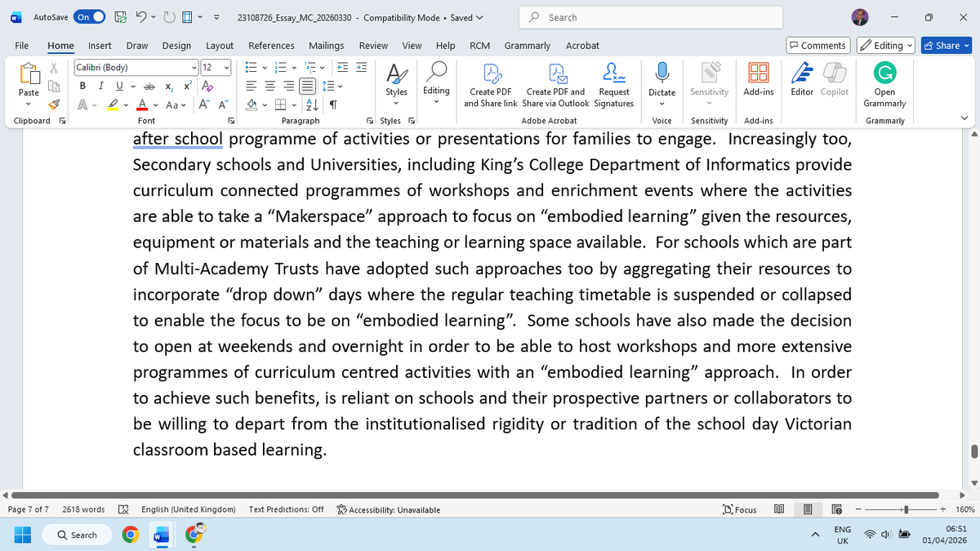Expand the Editing group
This screenshot has height=551, width=980.
tap(436, 84)
